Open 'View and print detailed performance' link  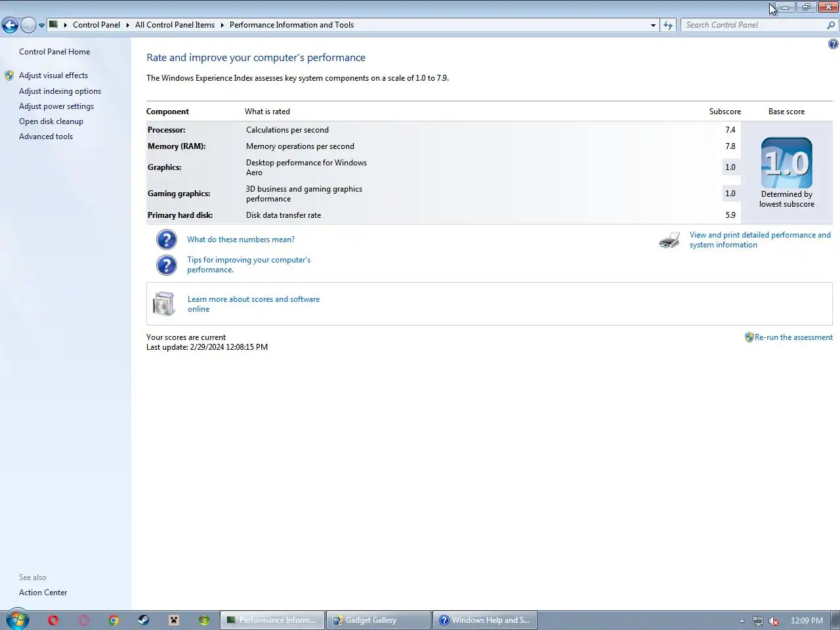[x=760, y=240]
